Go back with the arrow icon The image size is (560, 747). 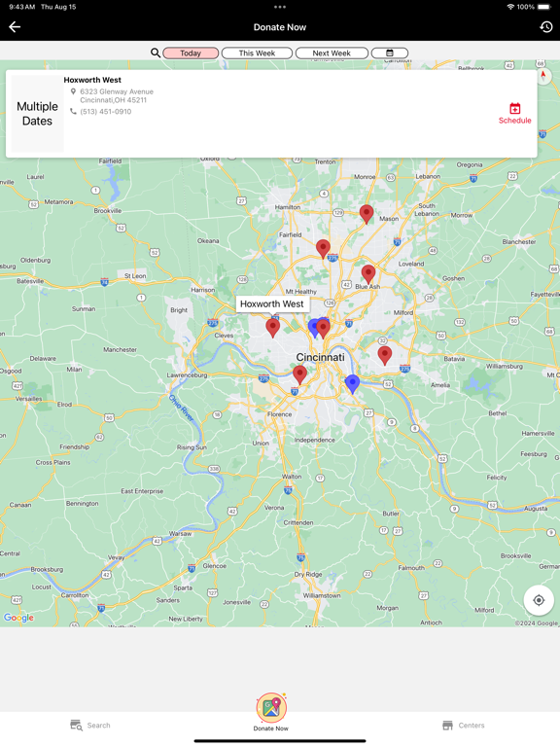[15, 27]
